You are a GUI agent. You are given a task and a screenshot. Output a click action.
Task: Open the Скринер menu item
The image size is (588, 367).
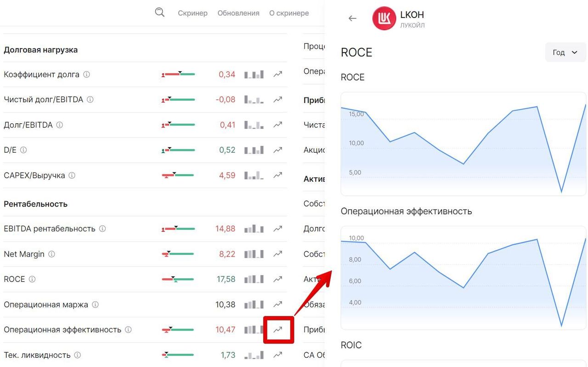point(192,13)
